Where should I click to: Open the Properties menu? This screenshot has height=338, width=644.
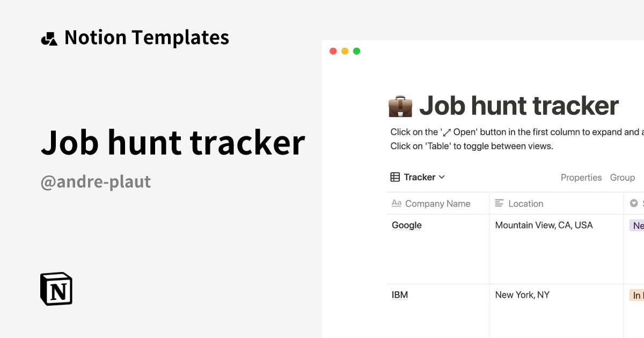(581, 177)
